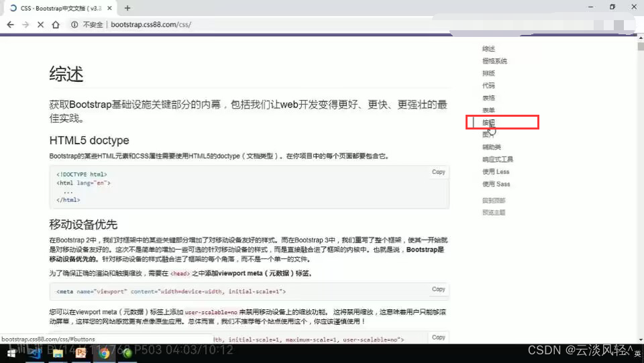Copy the maximum-scale meta code block
644x363 pixels.
click(438, 337)
